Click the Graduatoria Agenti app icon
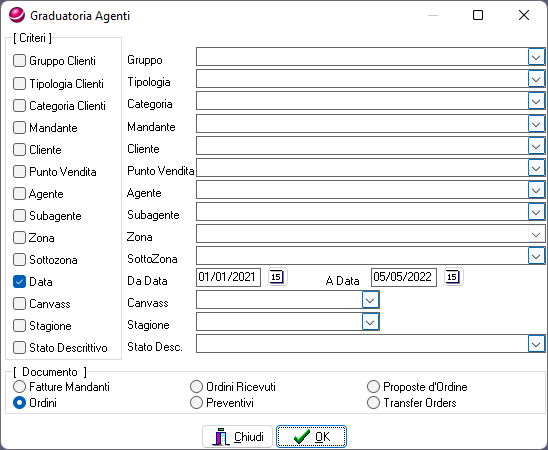 [16, 15]
